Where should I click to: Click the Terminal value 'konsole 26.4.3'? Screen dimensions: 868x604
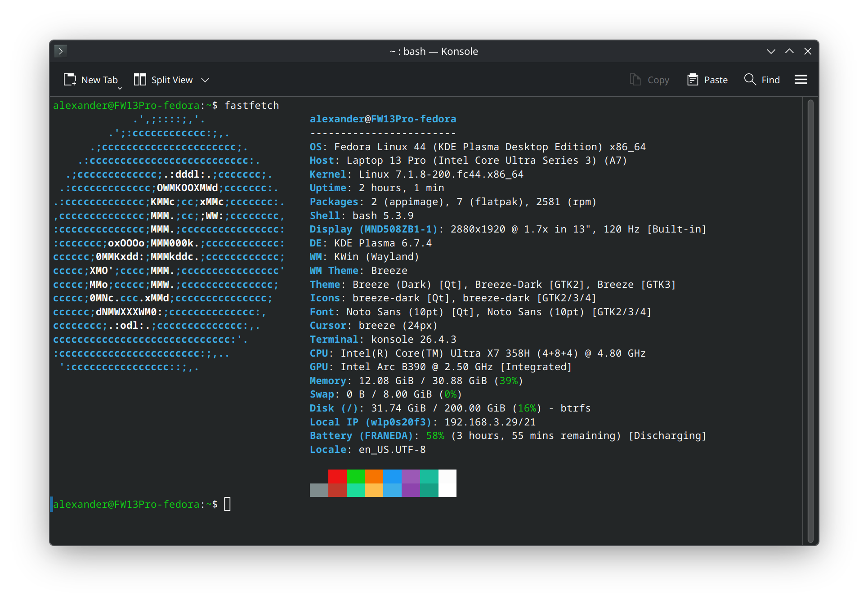coord(407,340)
